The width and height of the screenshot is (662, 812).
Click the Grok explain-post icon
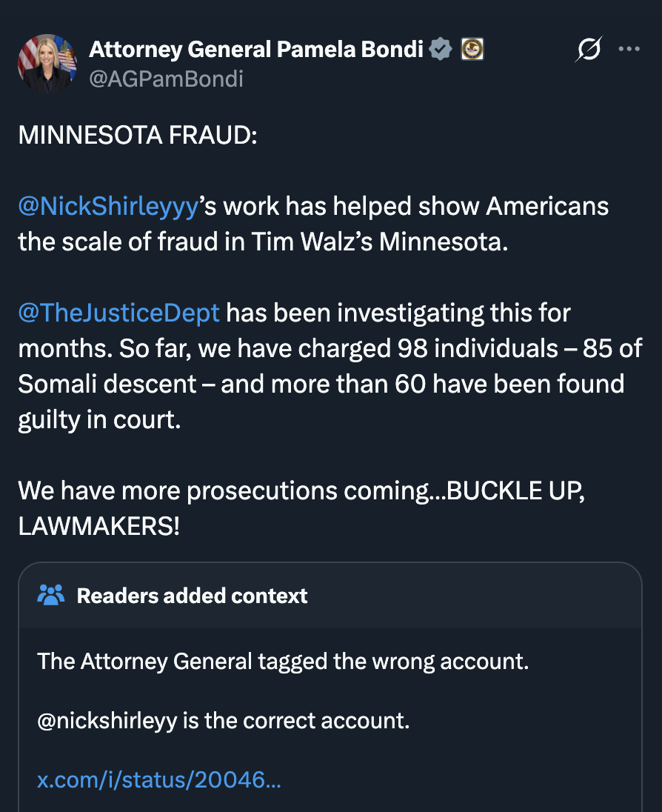588,50
